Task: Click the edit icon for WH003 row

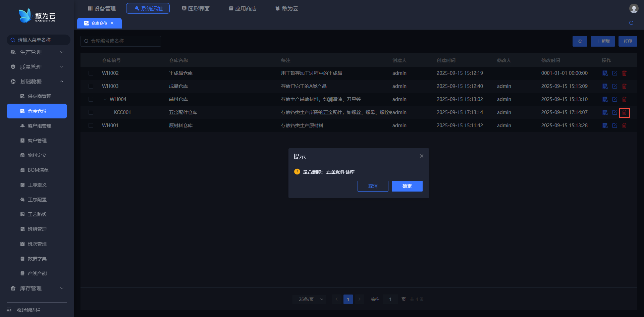Action: (614, 86)
